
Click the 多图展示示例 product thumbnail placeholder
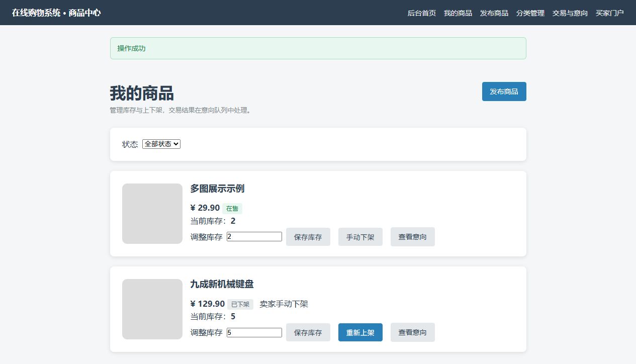tap(152, 214)
